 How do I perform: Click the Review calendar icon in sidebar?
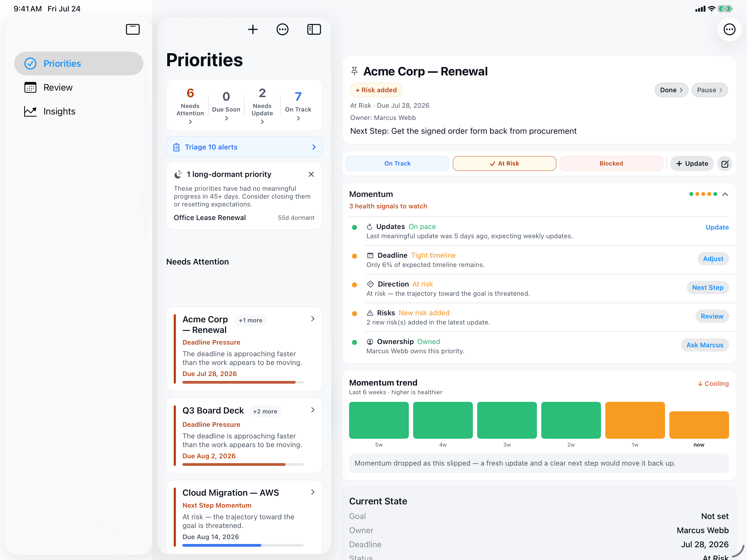30,87
